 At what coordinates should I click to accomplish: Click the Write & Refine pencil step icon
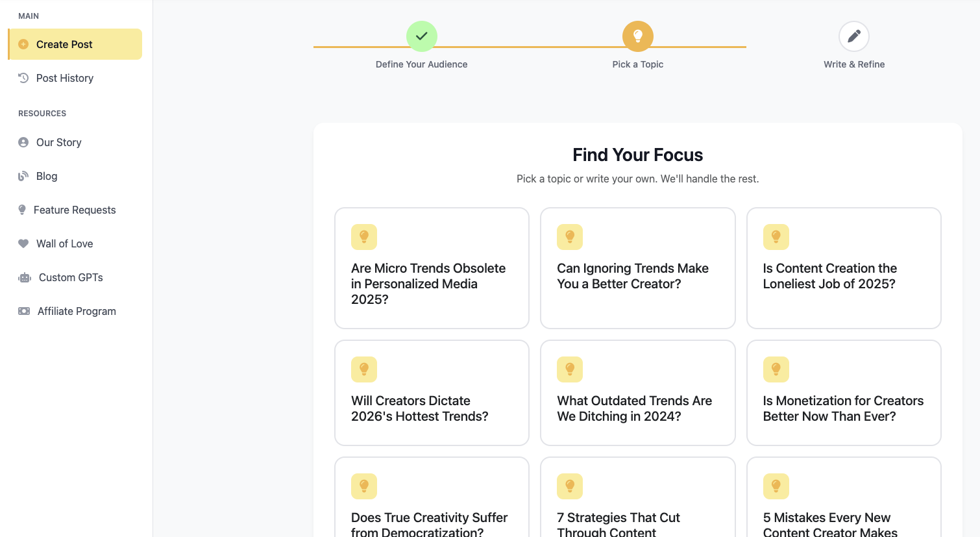coord(854,36)
